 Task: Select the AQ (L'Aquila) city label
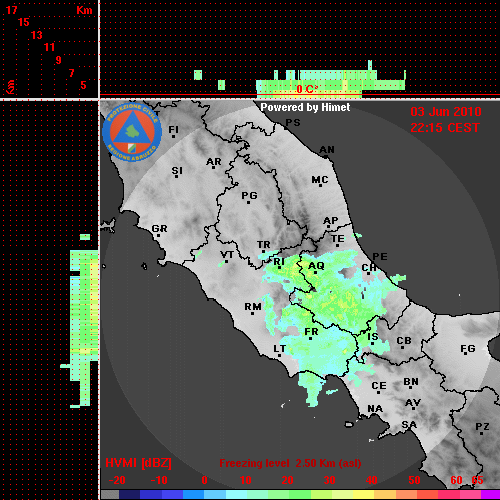pyautogui.click(x=316, y=266)
